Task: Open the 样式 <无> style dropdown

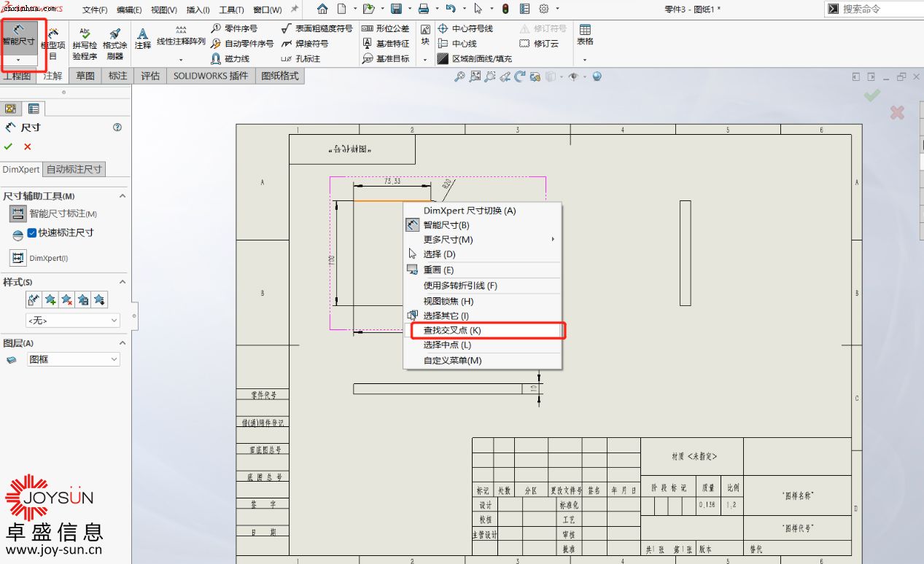Action: 73,321
